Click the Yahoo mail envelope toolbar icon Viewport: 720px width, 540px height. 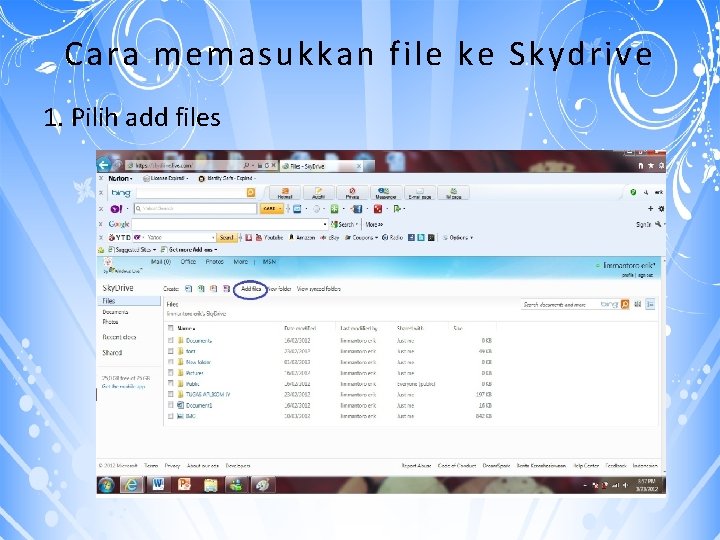(297, 209)
